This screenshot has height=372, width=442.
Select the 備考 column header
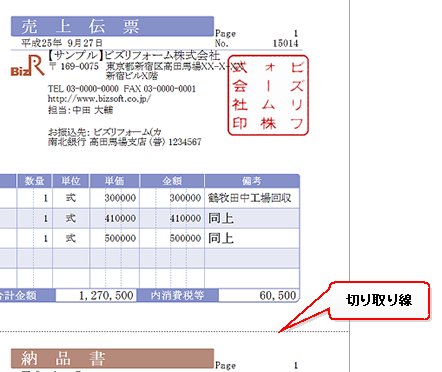[x=252, y=181]
